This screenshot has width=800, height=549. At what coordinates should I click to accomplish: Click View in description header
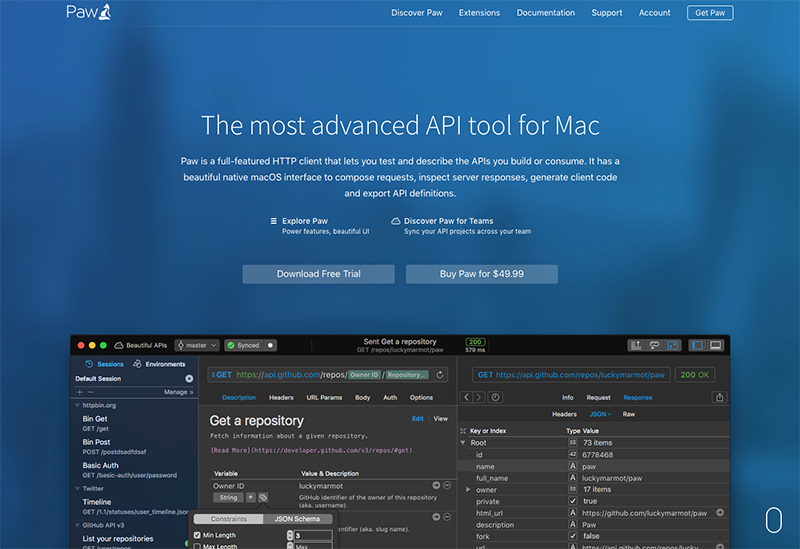[440, 419]
